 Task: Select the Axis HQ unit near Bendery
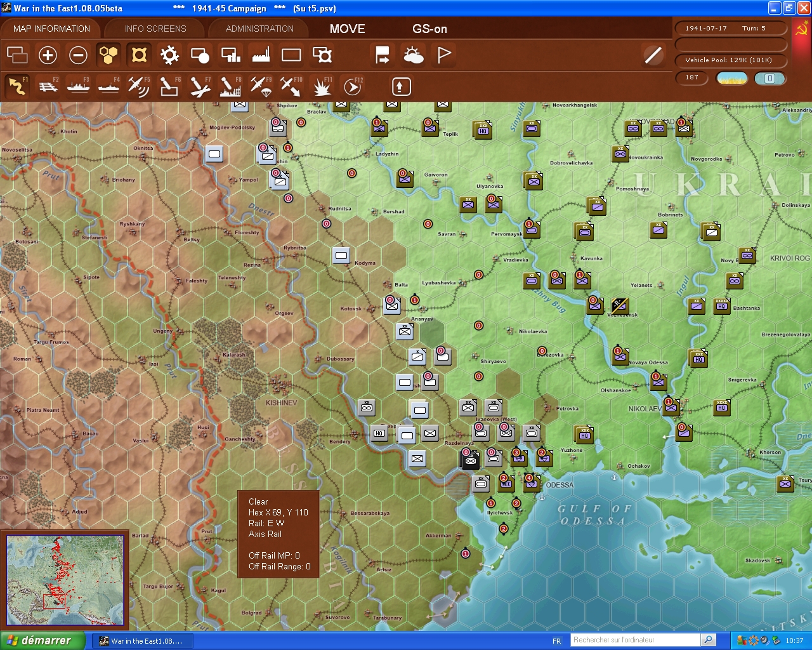pos(379,433)
